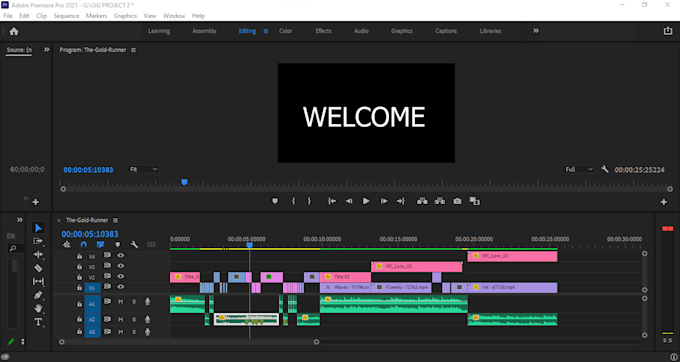This screenshot has width=680, height=362.
Task: Solo track A2
Action: pyautogui.click(x=134, y=320)
